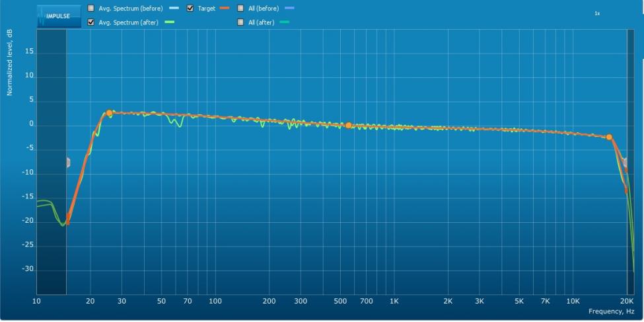Select the target control point near 16 kHz

tap(609, 137)
